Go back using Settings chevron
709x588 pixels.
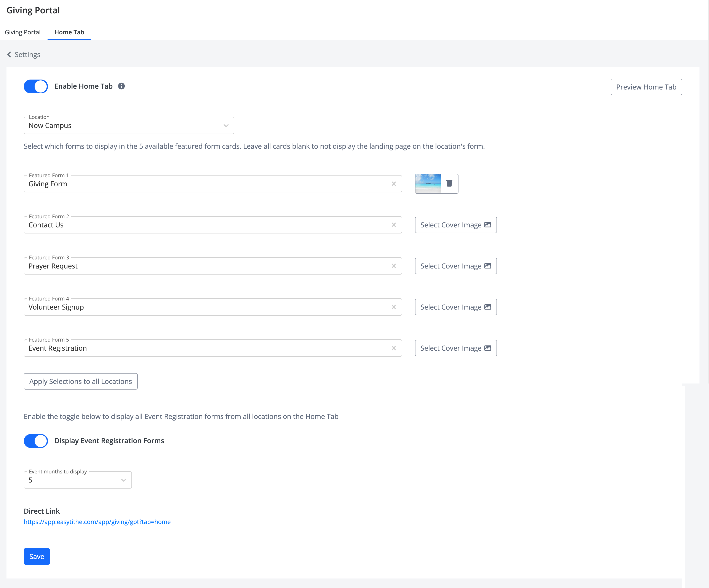(10, 55)
